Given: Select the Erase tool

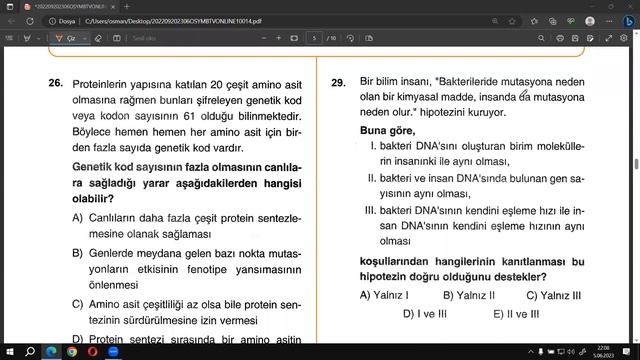Looking at the screenshot, I should tap(98, 38).
